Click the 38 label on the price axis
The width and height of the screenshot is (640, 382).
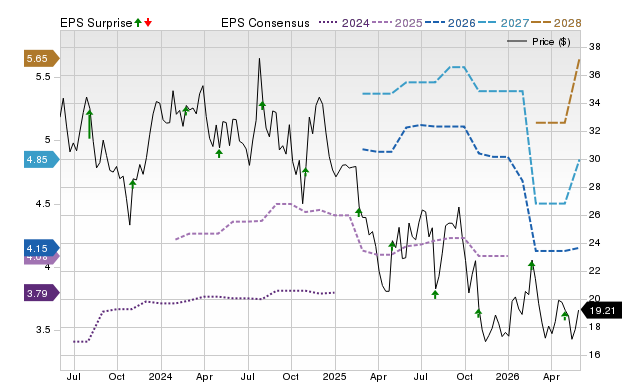pos(595,47)
